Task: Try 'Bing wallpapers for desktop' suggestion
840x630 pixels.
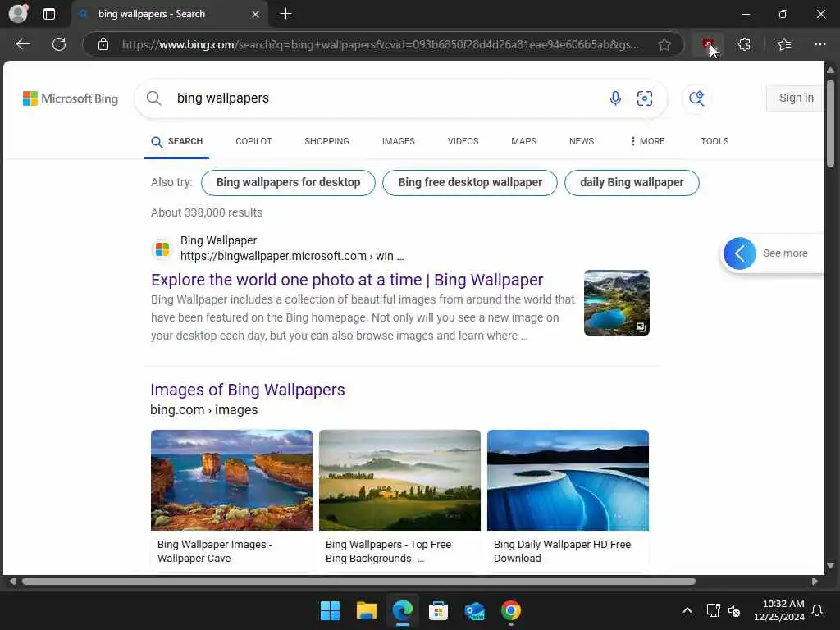Action: click(288, 183)
